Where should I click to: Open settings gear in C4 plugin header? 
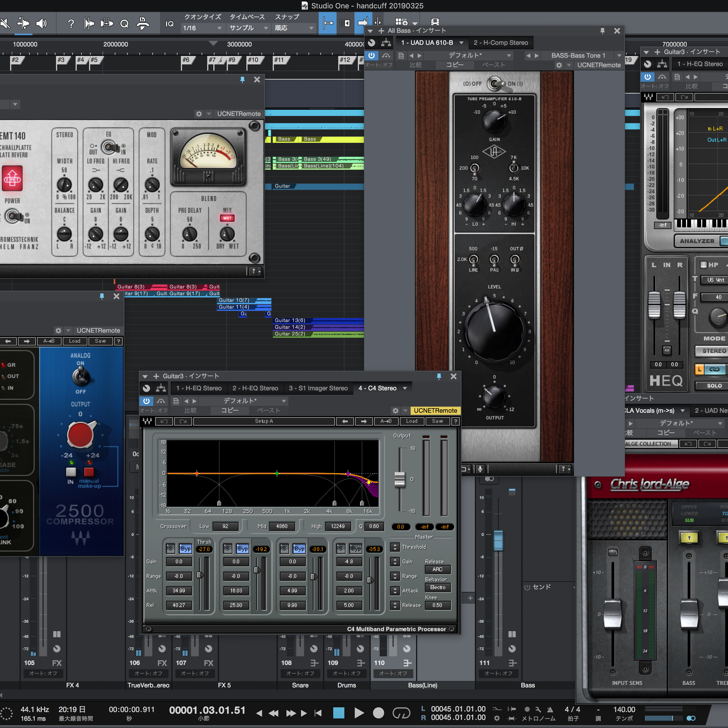(395, 411)
